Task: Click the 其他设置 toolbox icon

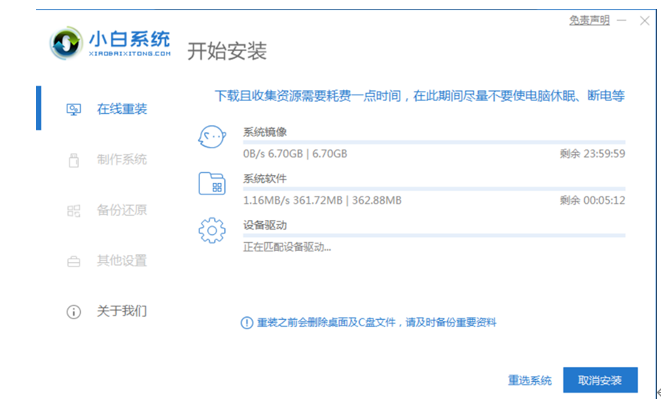Action: coord(73,261)
